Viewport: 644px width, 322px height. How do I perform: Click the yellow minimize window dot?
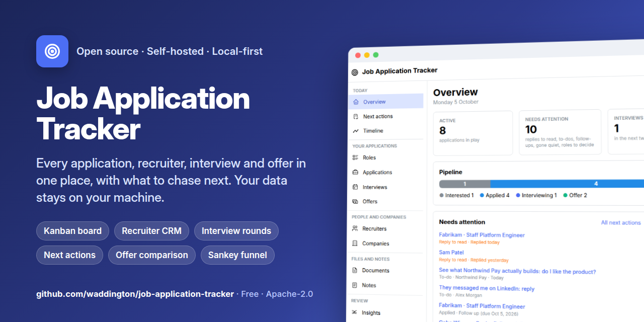point(367,55)
